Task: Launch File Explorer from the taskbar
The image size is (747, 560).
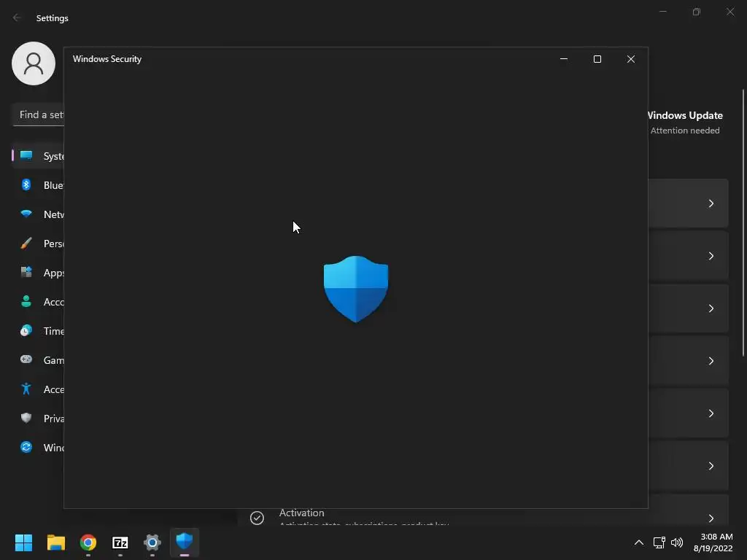Action: click(x=55, y=542)
